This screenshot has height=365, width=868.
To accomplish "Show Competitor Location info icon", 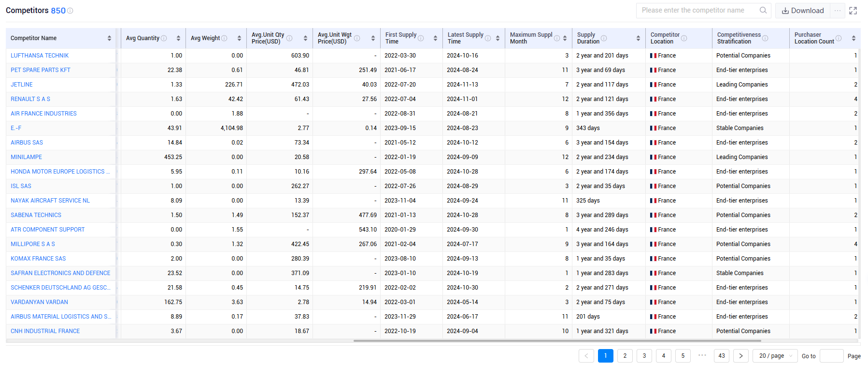I will [684, 38].
